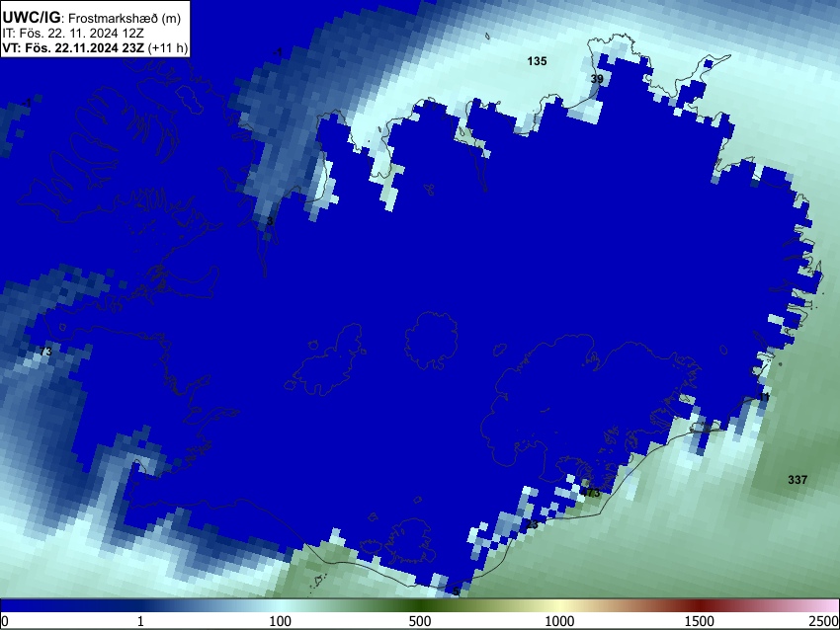Click the color scale label 1000
840x630 pixels.
(559, 621)
